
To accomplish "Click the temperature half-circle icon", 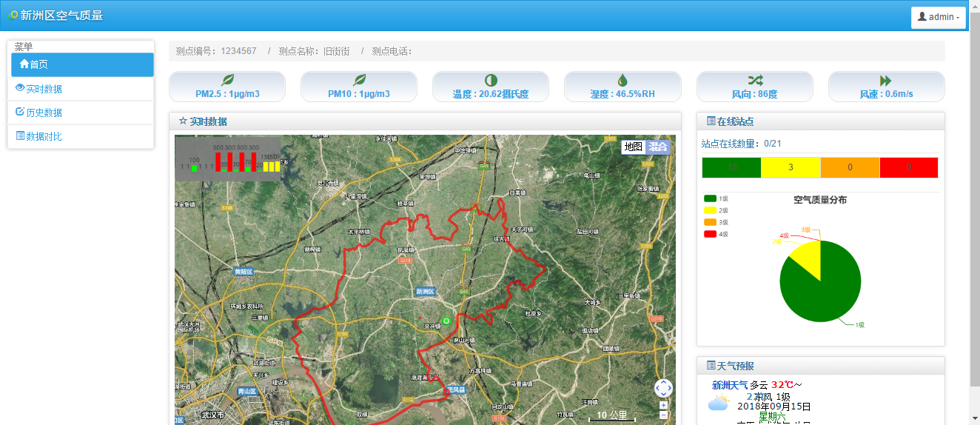I will click(x=491, y=80).
